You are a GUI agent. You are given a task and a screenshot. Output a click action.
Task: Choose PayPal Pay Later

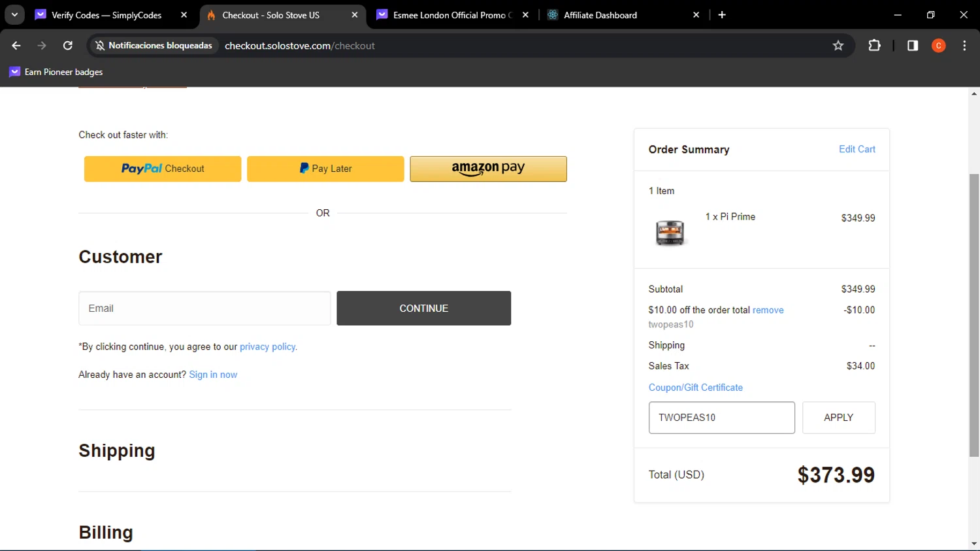(x=325, y=169)
